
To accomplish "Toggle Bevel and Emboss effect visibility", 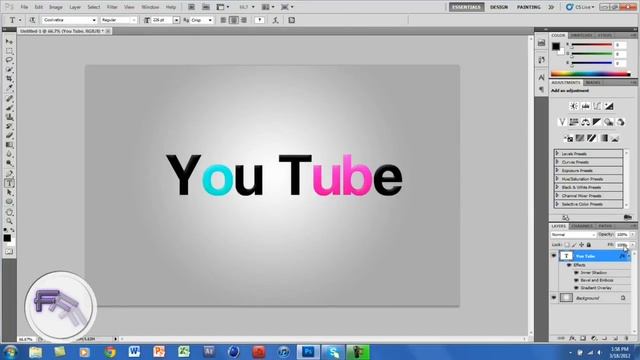I will click(576, 280).
